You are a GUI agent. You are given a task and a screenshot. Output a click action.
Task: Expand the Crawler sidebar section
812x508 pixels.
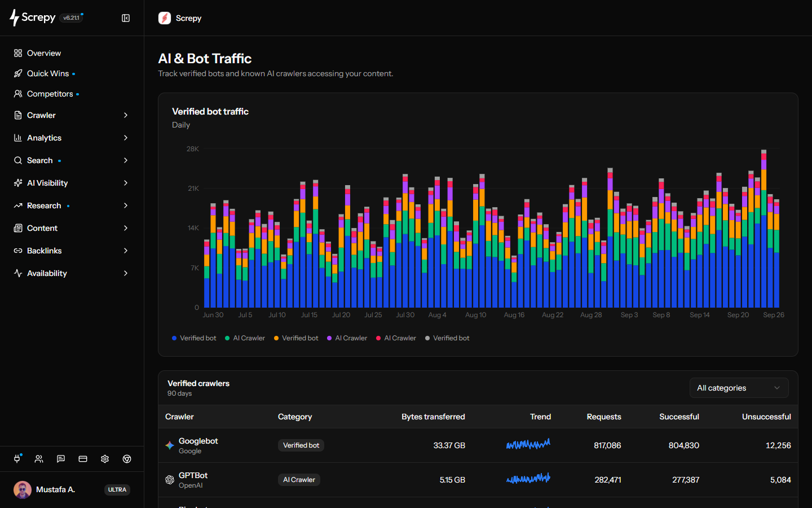[x=71, y=115]
